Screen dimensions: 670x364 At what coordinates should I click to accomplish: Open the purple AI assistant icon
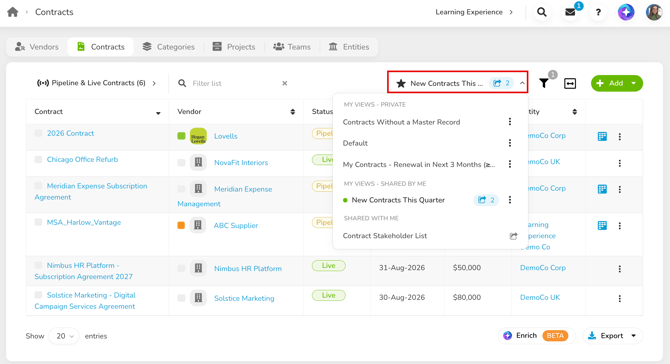tap(626, 12)
